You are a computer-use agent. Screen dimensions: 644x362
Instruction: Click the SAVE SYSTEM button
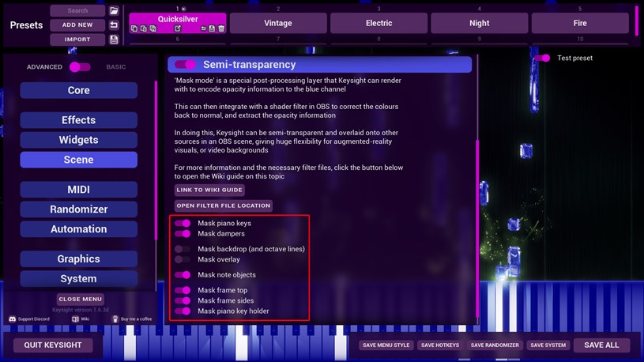tap(548, 345)
